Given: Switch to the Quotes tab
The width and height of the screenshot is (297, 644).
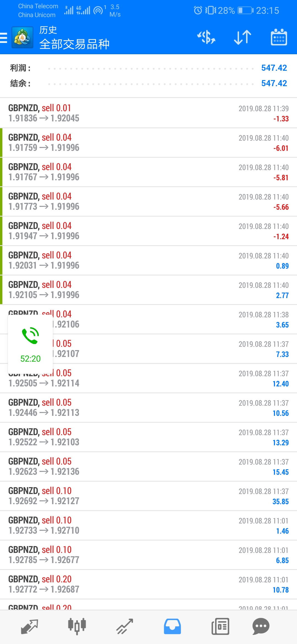Looking at the screenshot, I should [x=29, y=627].
